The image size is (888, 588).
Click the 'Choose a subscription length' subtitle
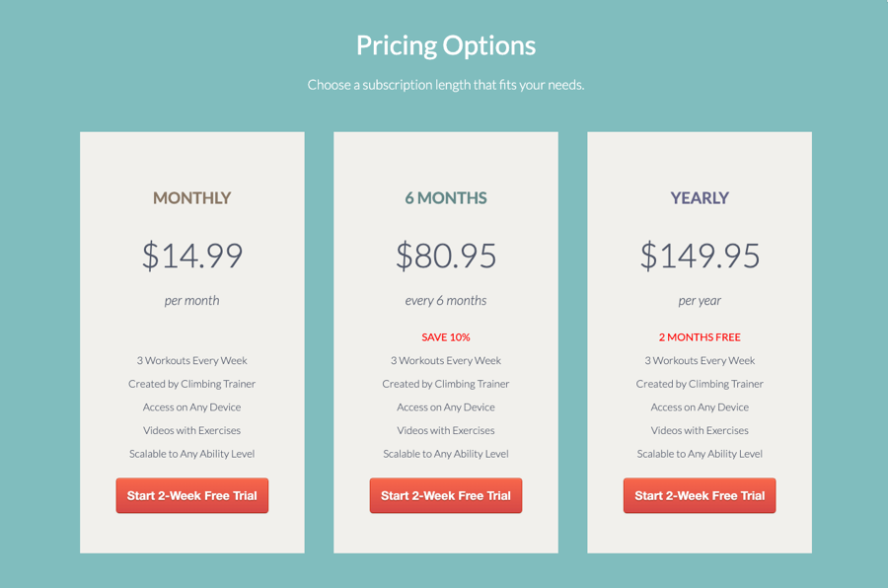446,85
